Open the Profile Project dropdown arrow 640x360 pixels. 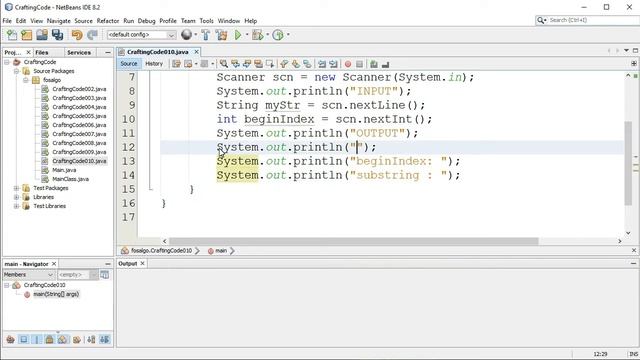[x=288, y=35]
